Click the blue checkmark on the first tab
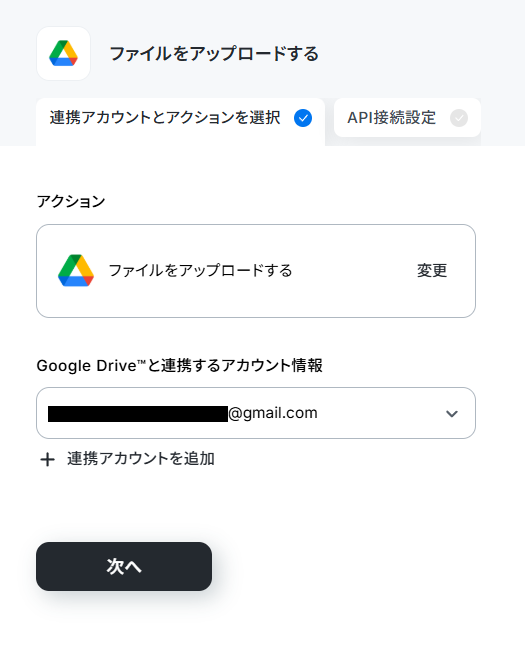This screenshot has width=525, height=658. (x=303, y=118)
